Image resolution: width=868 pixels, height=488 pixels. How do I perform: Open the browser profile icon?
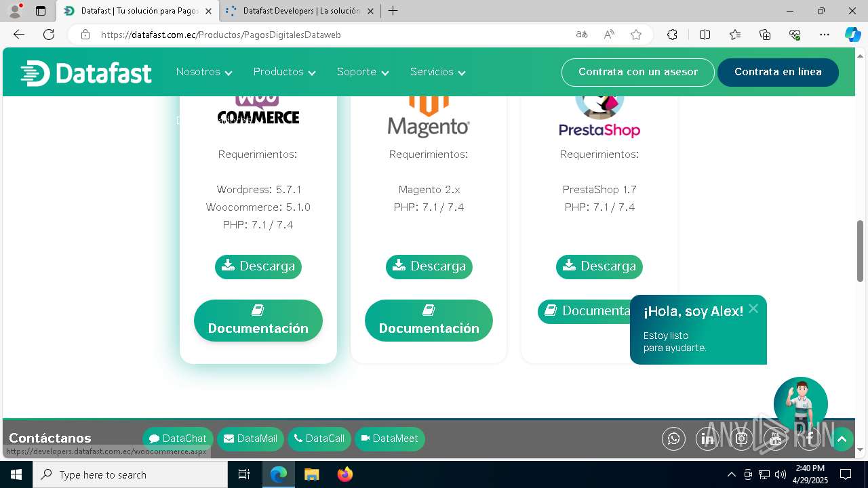(15, 11)
